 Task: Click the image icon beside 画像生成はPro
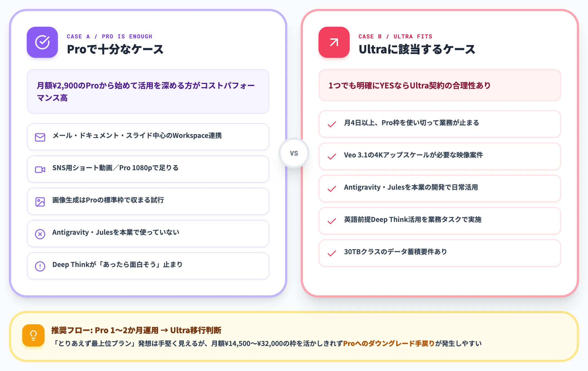40,202
